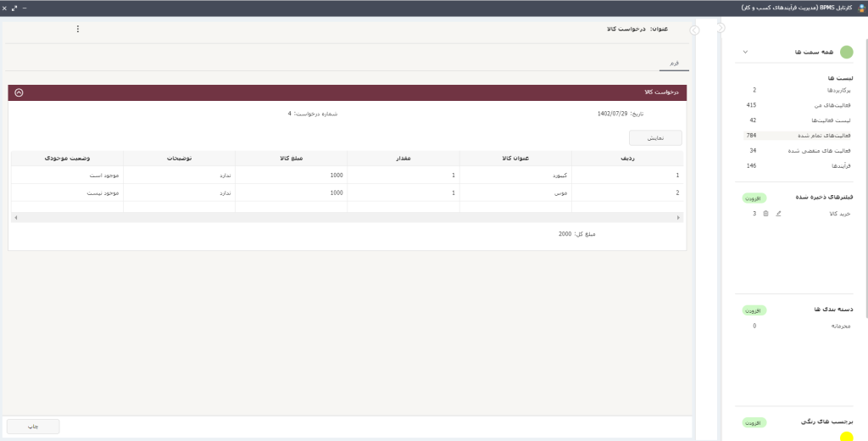Collapse the درخواست کالا form section
868x441 pixels.
click(x=19, y=92)
